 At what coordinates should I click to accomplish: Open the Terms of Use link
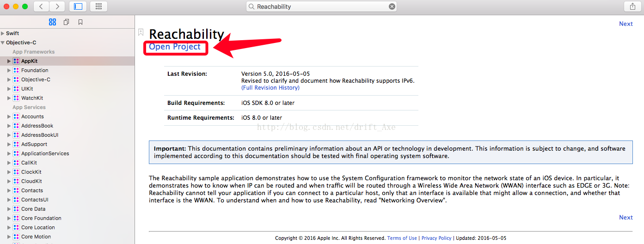pyautogui.click(x=402, y=238)
